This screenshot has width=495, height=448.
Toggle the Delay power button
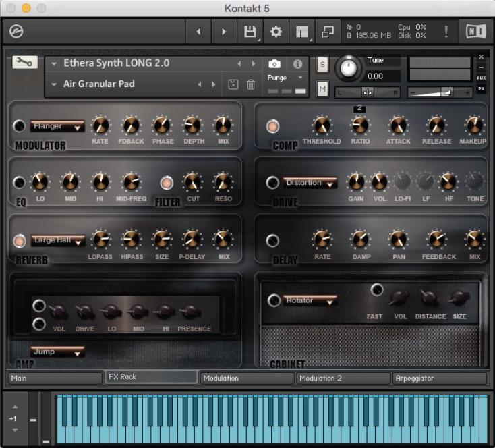272,241
